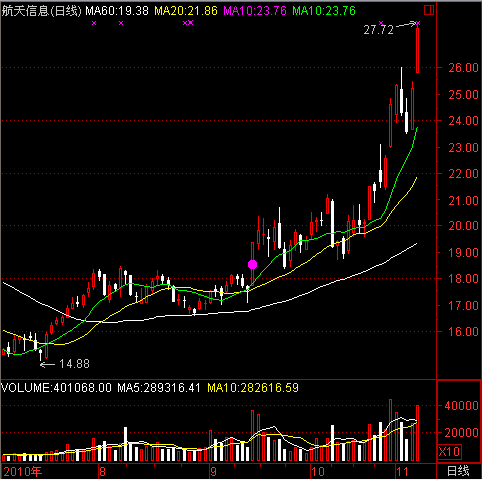Click the 14.88 low price label

74,364
